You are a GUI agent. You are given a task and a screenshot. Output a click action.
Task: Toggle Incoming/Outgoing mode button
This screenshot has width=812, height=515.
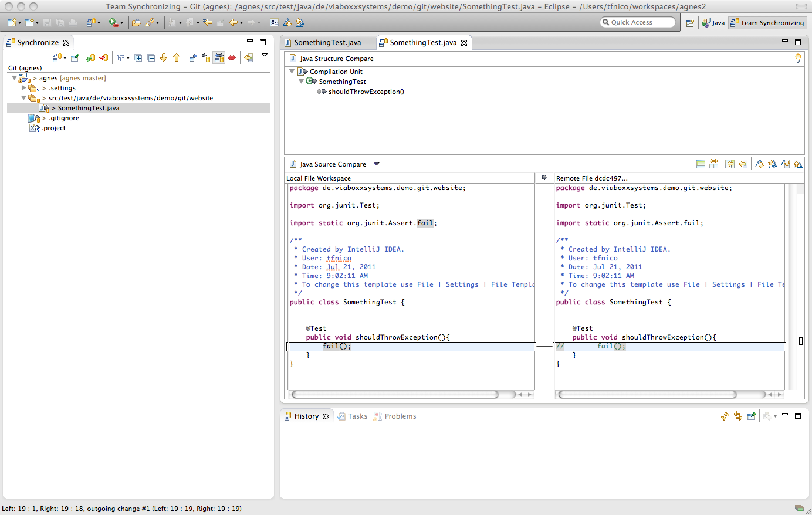coord(219,57)
